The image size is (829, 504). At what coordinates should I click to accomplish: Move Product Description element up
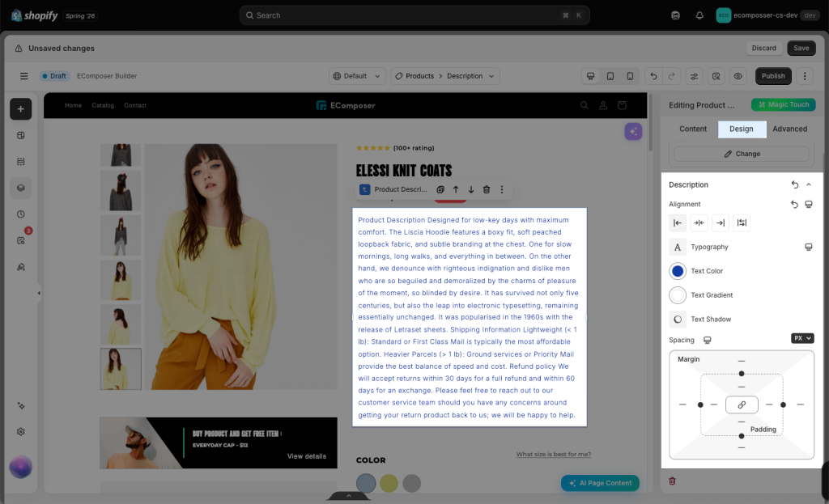(456, 189)
